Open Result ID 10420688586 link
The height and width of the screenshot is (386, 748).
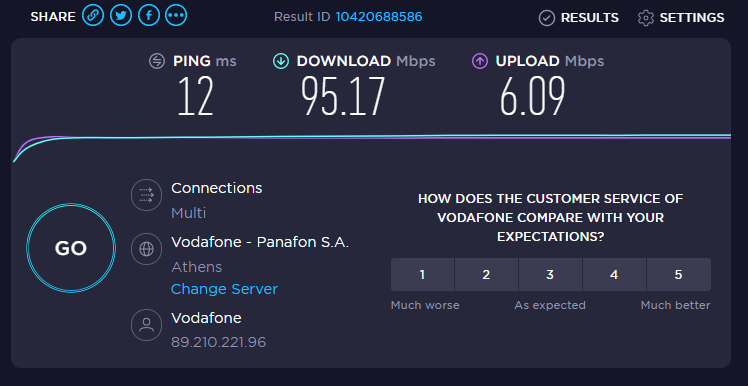click(379, 17)
